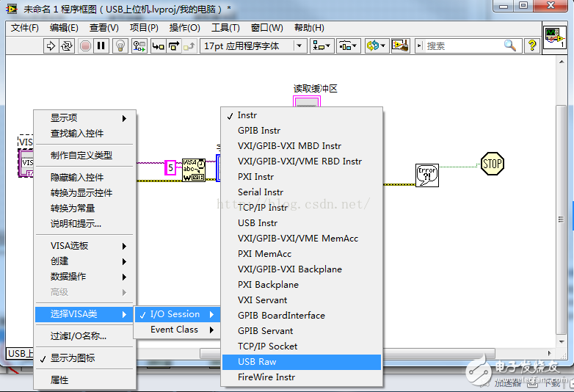Screen dimensions: 574x392
Task: Click the context help question mark icon
Action: [532, 46]
